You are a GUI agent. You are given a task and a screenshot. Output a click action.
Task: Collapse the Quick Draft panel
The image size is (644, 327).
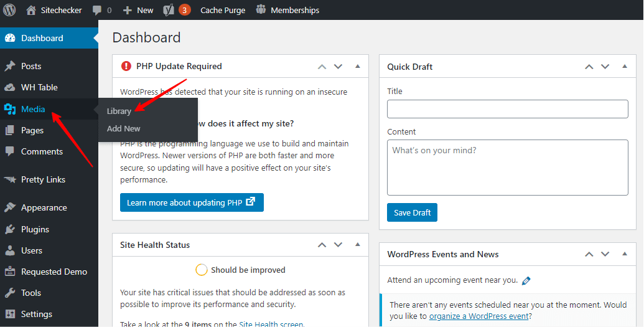(624, 66)
